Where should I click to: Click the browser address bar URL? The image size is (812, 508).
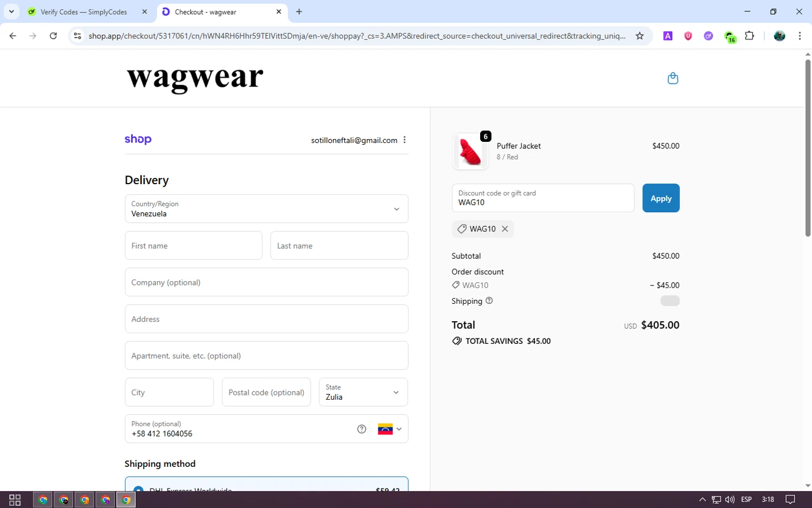(357, 36)
